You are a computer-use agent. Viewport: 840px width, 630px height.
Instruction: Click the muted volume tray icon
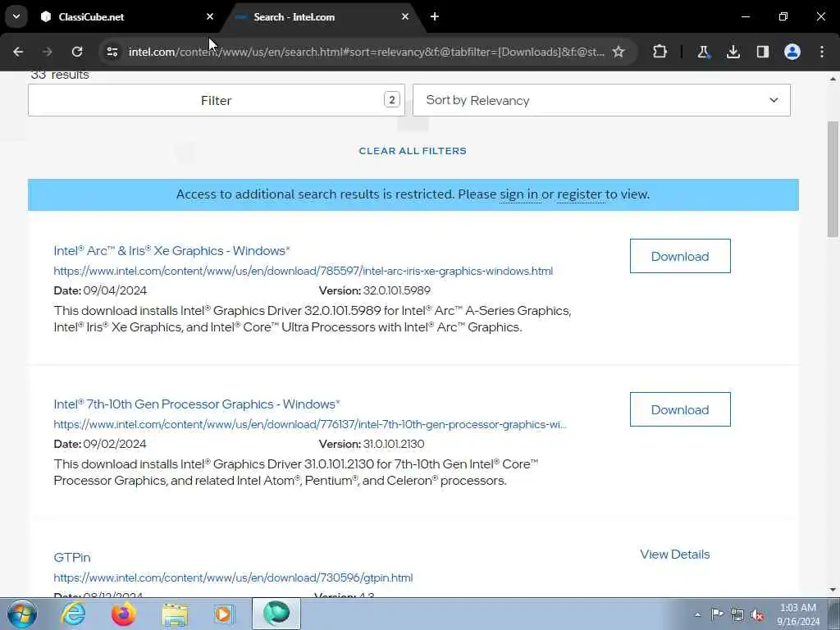(757, 614)
